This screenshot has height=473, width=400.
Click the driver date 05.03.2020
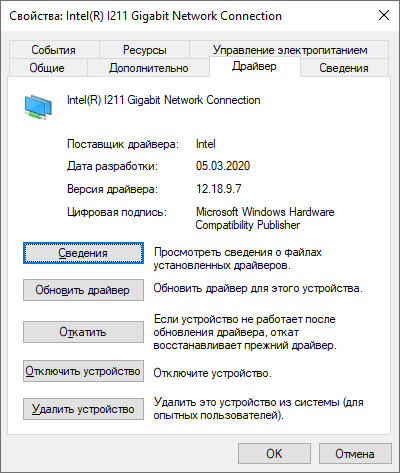pos(223,166)
